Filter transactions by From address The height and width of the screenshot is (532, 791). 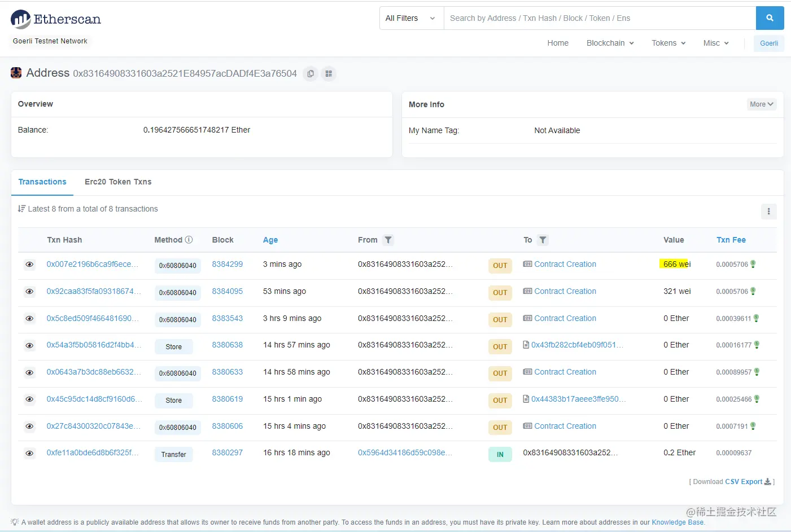click(x=388, y=240)
